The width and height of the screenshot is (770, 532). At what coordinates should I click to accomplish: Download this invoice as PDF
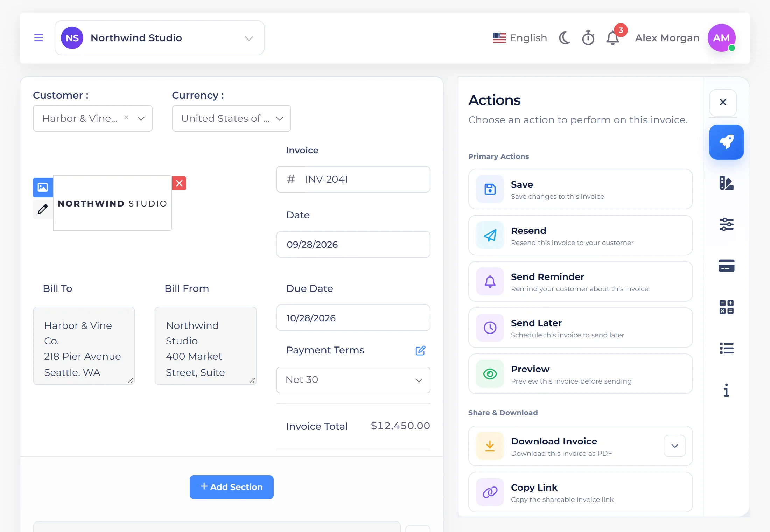click(581, 446)
